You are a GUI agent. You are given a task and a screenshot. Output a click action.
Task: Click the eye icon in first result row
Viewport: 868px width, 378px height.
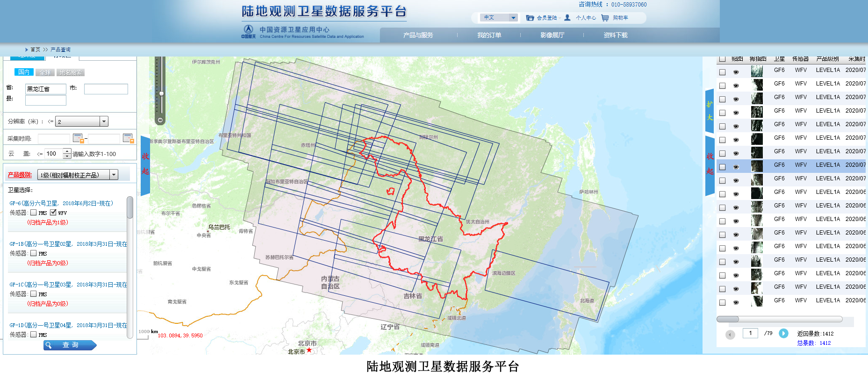point(736,72)
